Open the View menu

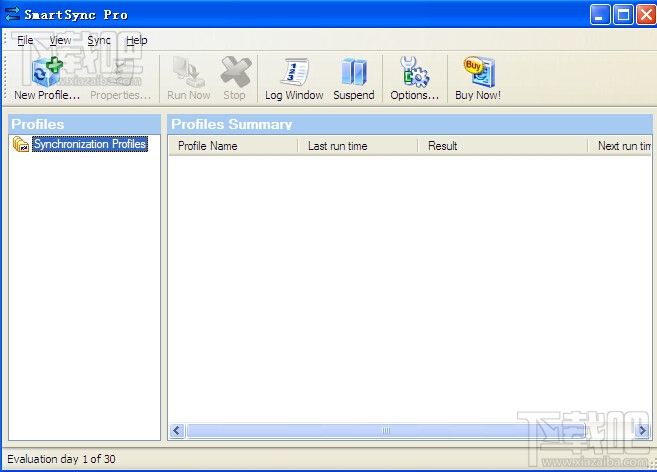pos(60,40)
